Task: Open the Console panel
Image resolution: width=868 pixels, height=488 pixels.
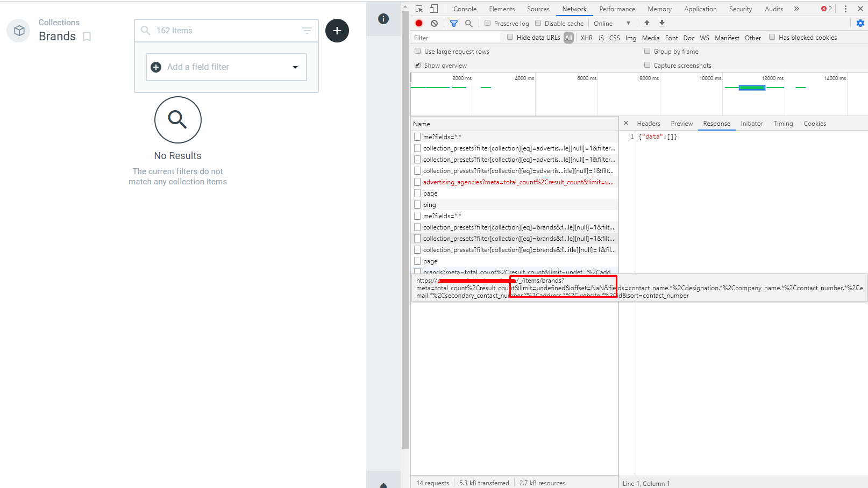Action: (464, 9)
